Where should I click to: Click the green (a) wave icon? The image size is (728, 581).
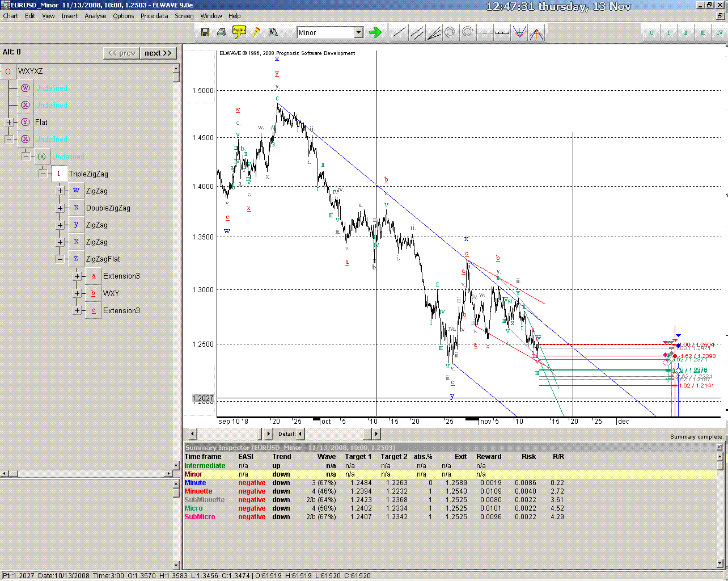point(42,157)
